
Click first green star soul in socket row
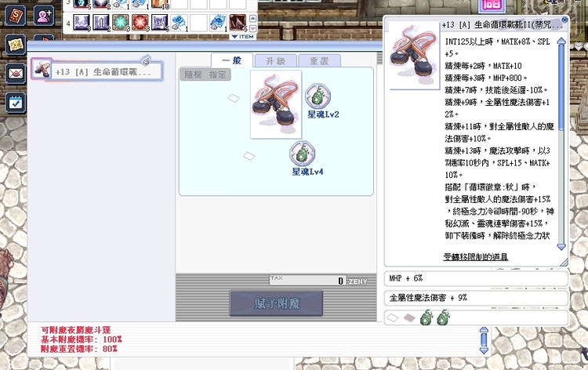tap(426, 317)
